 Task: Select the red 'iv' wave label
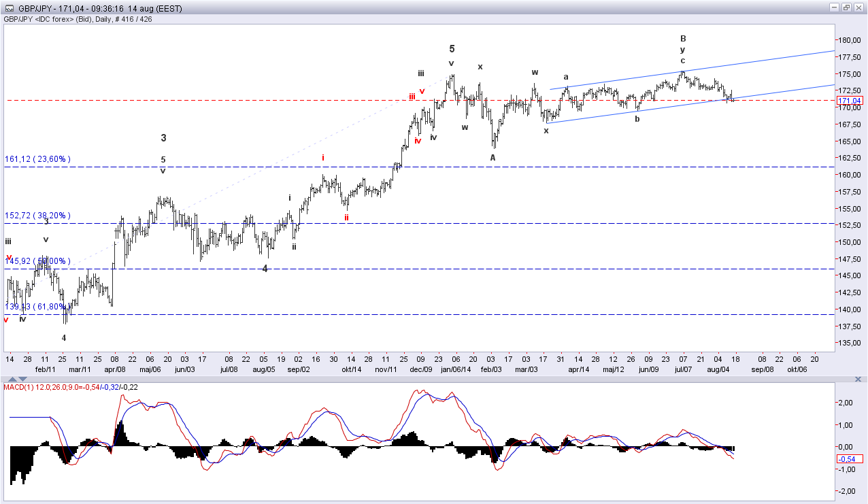tap(418, 141)
